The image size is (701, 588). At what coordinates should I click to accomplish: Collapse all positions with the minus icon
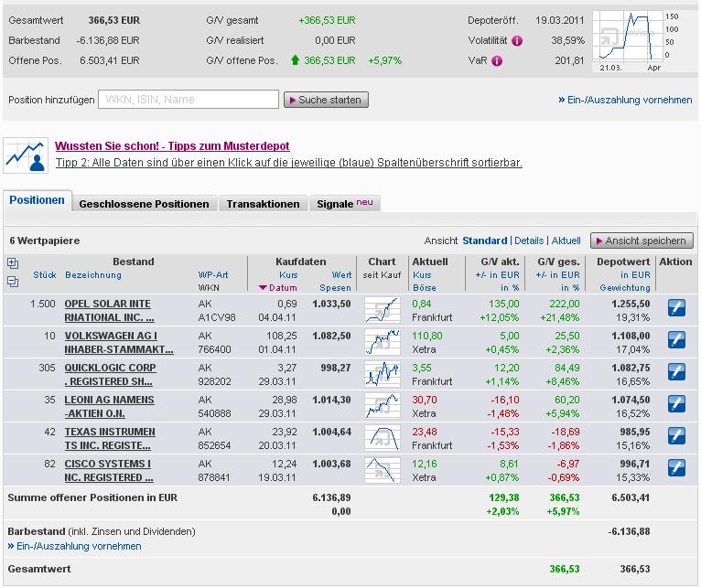(x=13, y=282)
